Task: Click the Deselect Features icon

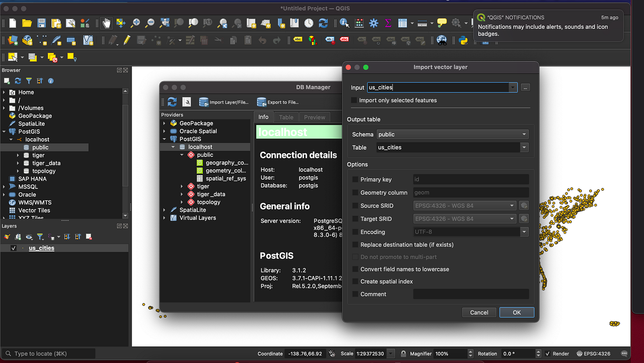Action: point(52,57)
